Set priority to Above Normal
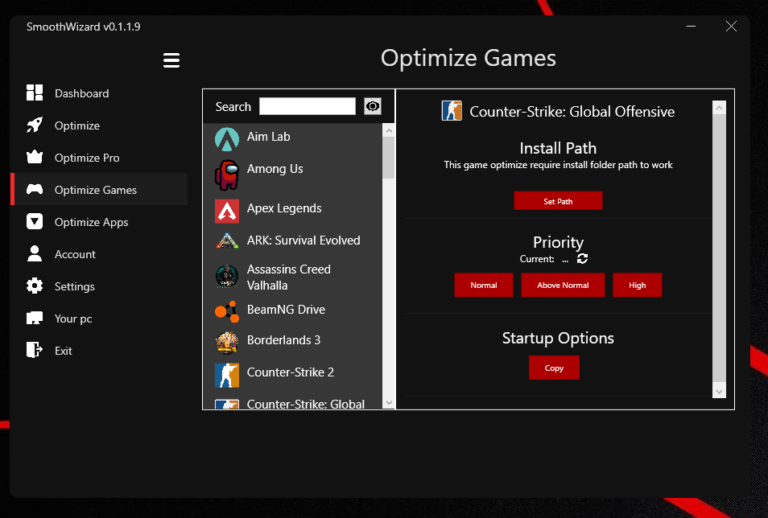The image size is (768, 518). click(x=562, y=285)
